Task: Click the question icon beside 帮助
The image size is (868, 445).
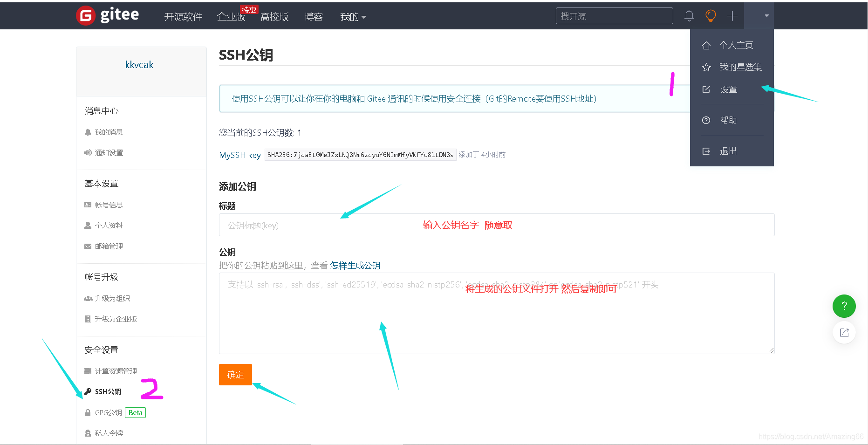Action: (706, 120)
